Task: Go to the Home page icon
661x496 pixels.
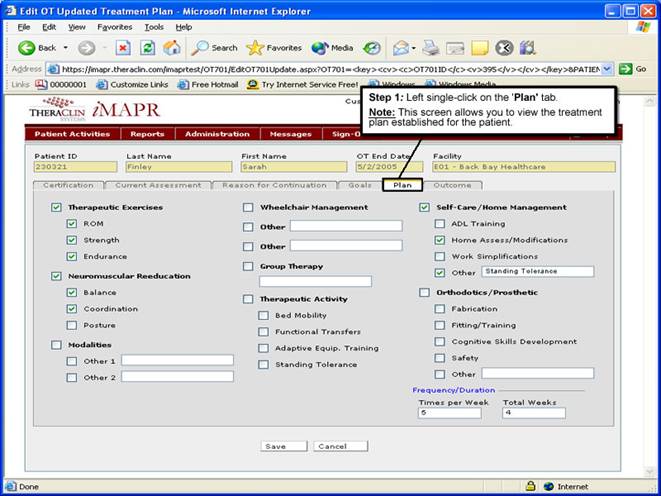Action: point(171,47)
